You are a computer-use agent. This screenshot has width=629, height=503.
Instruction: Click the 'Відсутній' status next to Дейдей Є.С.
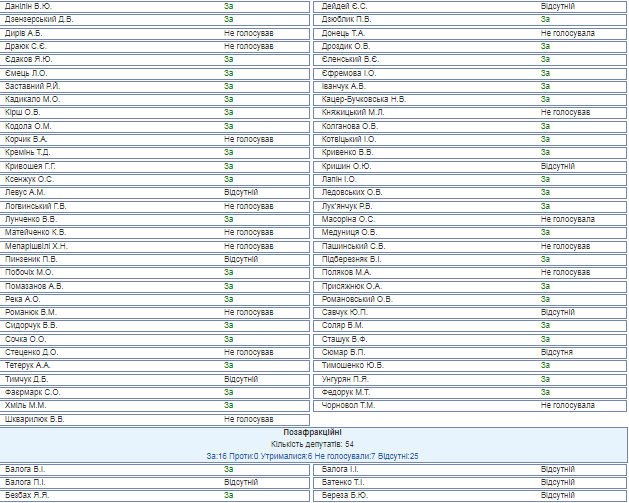click(x=558, y=6)
